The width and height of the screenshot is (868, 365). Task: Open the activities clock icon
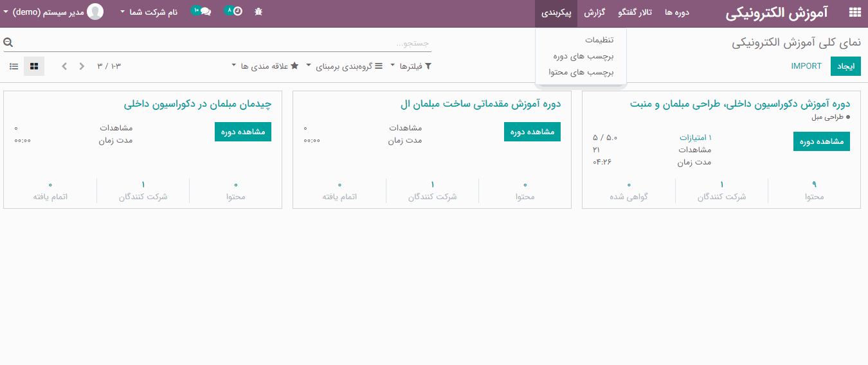[x=237, y=12]
